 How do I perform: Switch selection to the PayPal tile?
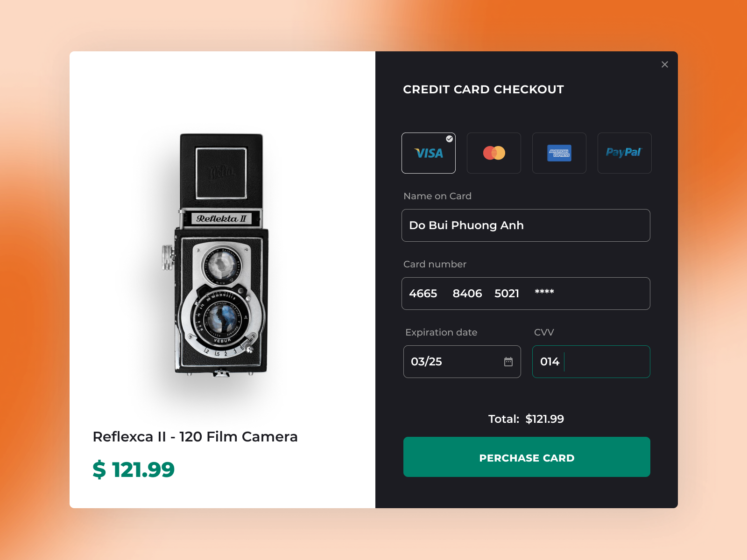coord(624,153)
